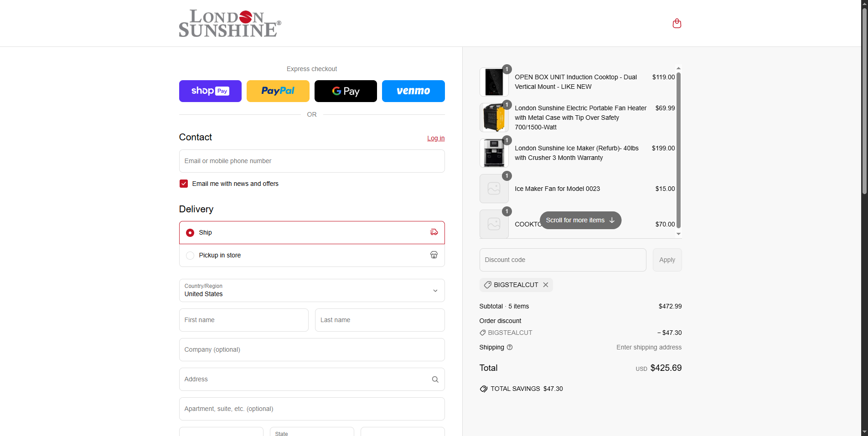Click the Subtotal 5 items label
The height and width of the screenshot is (436, 868).
click(504, 306)
